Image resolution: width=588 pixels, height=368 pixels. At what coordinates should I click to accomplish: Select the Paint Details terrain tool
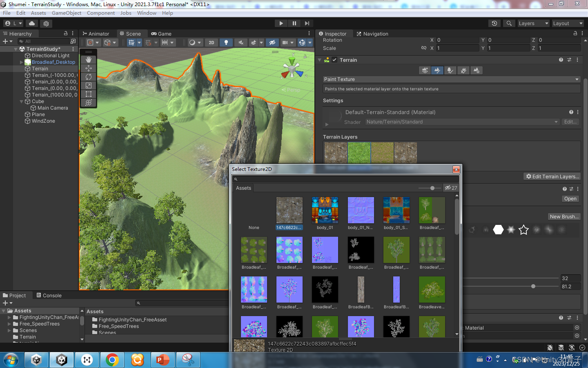pos(463,70)
